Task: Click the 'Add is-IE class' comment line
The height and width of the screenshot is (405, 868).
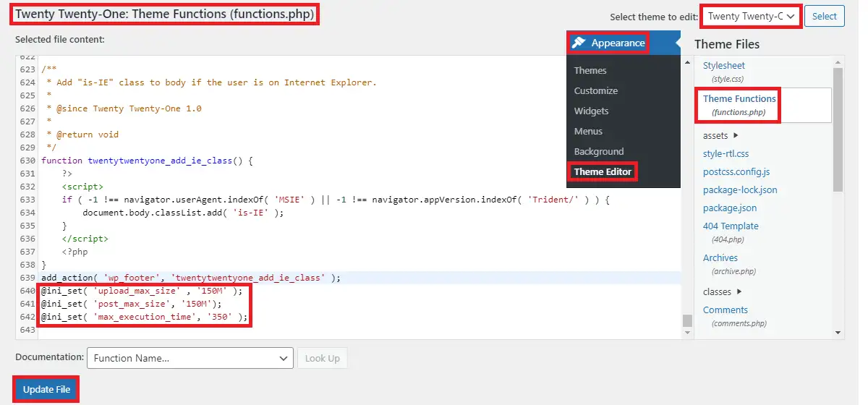Action: 211,82
